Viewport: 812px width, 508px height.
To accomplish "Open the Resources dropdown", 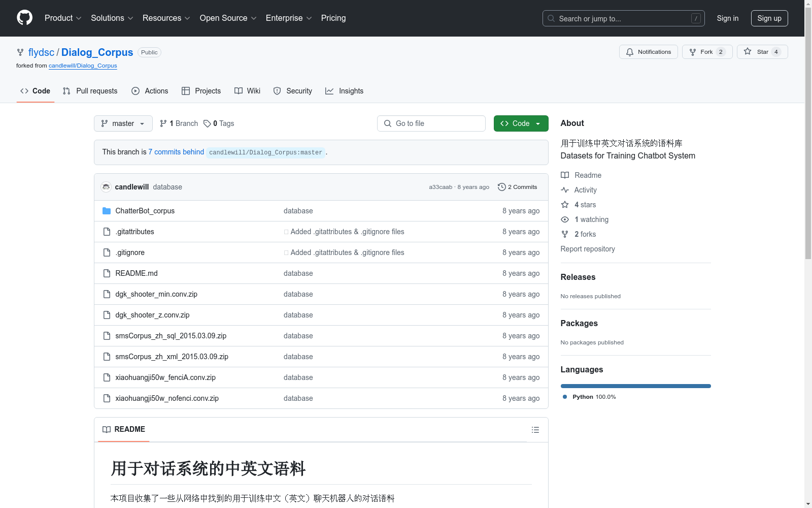I will (166, 18).
